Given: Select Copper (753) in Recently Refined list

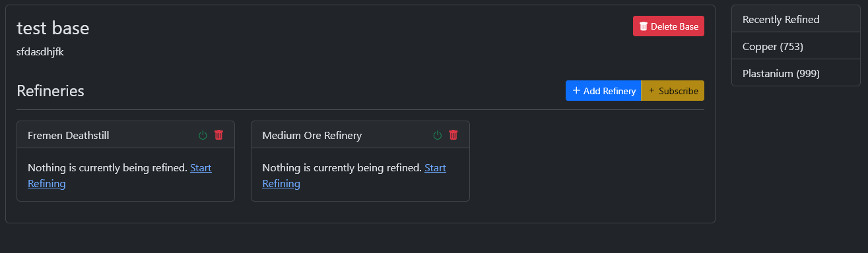Looking at the screenshot, I should pyautogui.click(x=795, y=47).
